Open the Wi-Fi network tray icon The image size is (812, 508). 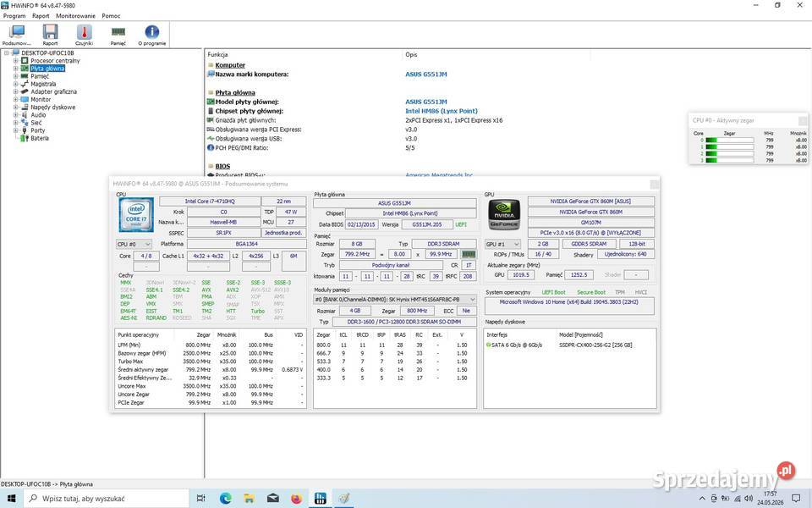coord(738,499)
